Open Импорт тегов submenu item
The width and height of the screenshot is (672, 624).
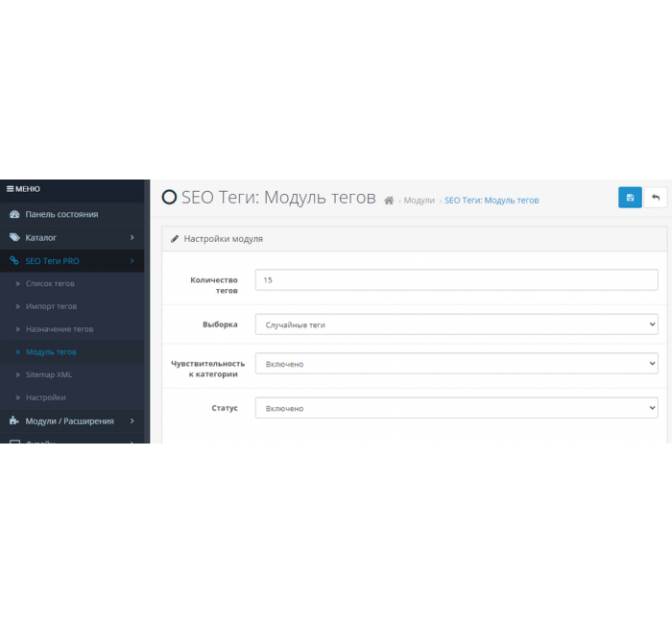(72, 306)
